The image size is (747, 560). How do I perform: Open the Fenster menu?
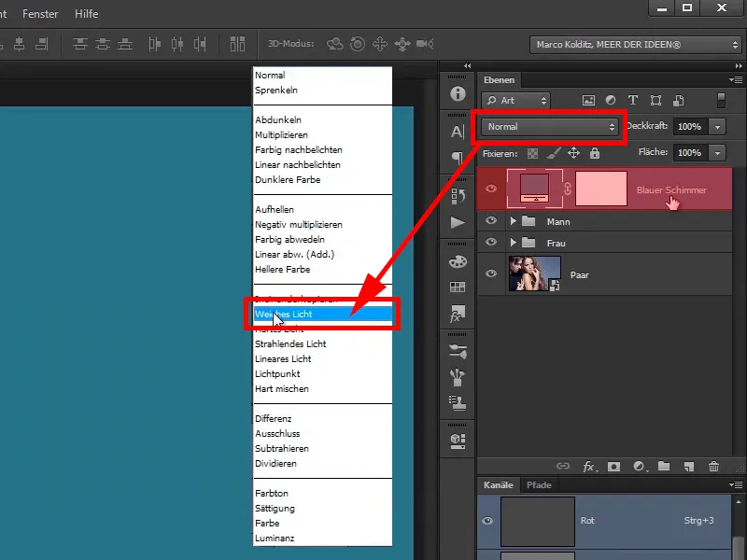40,14
